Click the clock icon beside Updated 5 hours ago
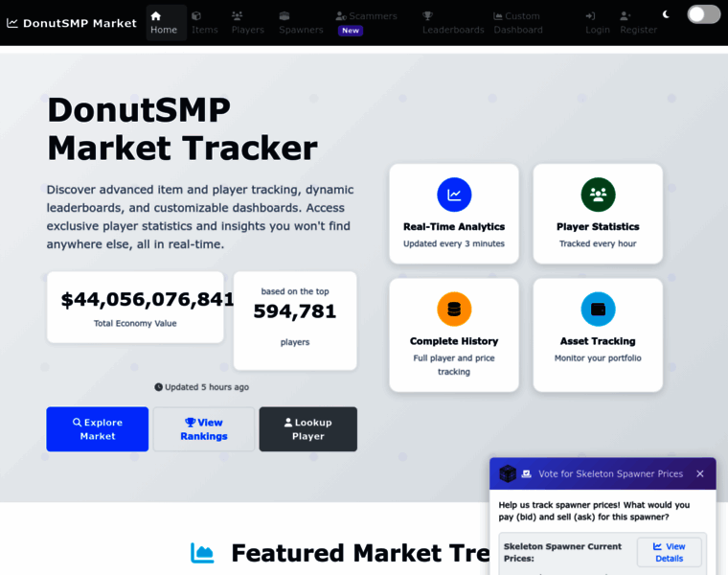 [158, 387]
